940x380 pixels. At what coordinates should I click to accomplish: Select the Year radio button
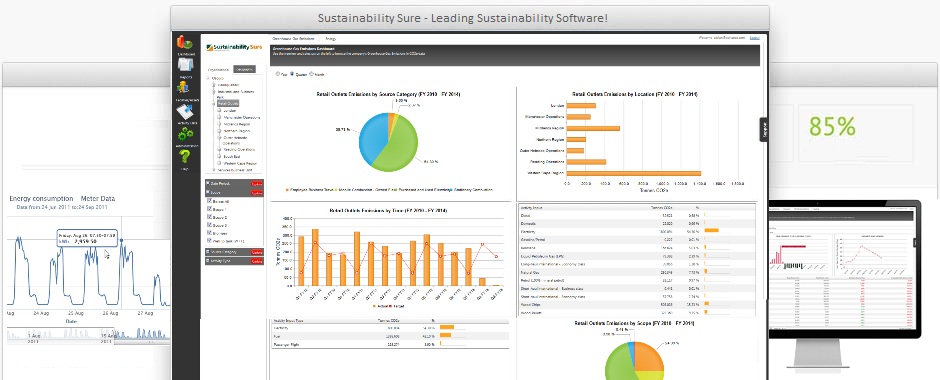coord(278,74)
